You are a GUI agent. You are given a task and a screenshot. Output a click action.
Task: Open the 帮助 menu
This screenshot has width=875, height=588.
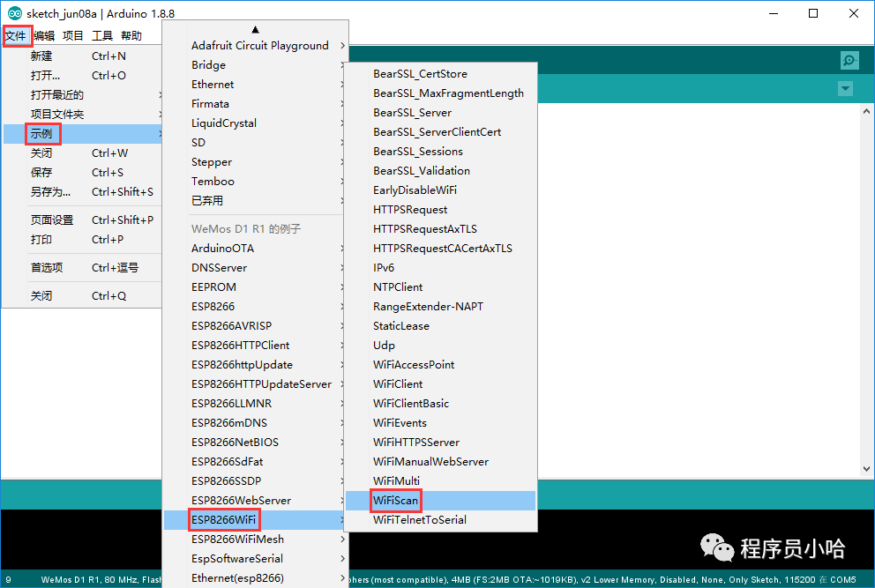tap(131, 36)
